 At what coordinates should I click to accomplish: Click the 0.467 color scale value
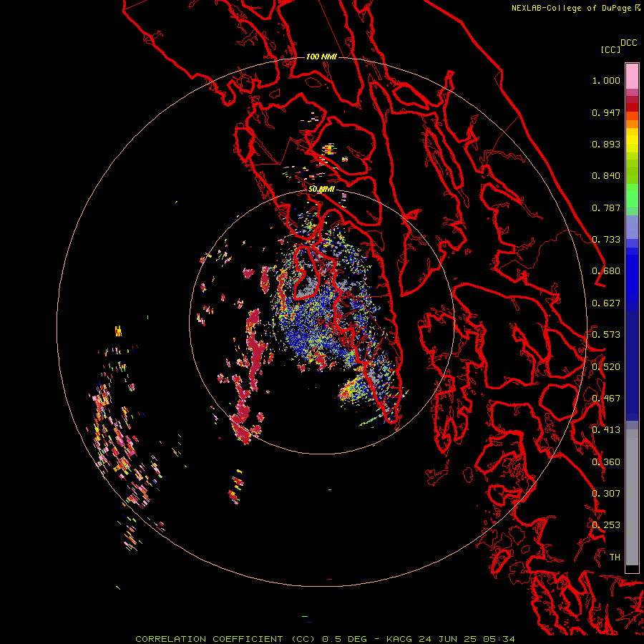coord(606,399)
